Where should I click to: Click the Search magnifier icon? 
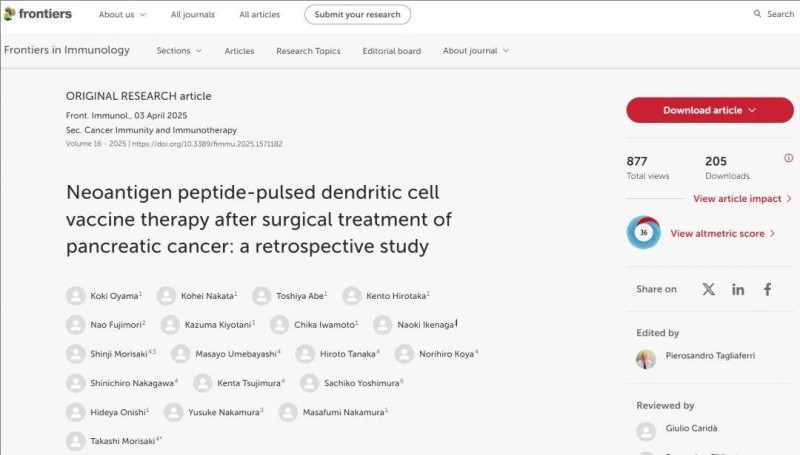click(758, 14)
